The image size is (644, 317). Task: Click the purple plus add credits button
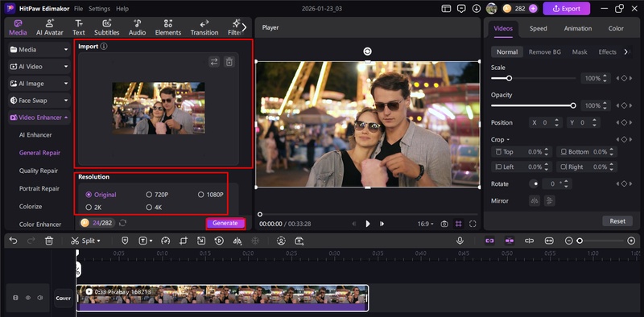point(533,8)
